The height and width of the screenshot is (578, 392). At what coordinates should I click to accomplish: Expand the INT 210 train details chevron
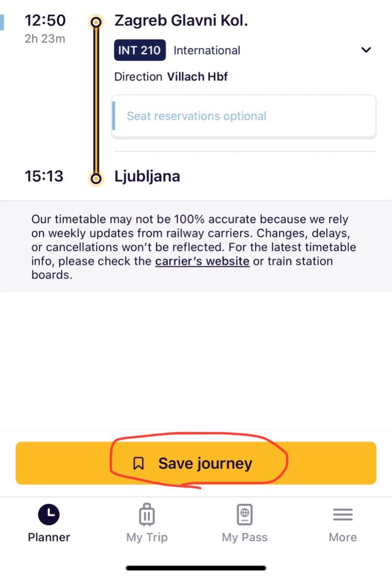pos(365,50)
